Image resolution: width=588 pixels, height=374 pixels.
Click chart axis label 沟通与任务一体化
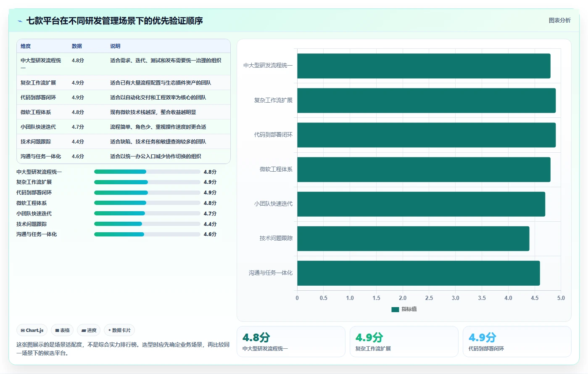271,273
